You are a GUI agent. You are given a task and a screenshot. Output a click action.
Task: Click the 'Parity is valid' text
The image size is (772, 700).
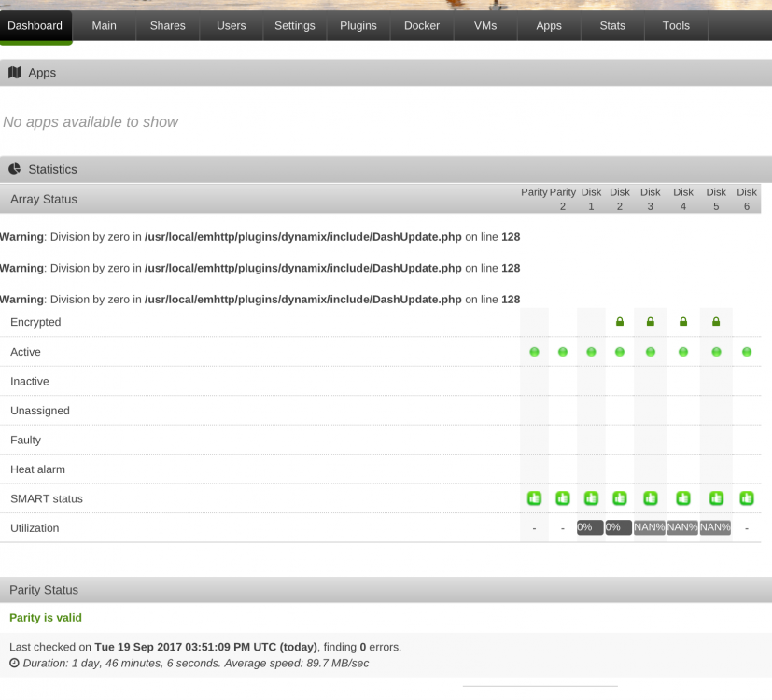(x=46, y=618)
